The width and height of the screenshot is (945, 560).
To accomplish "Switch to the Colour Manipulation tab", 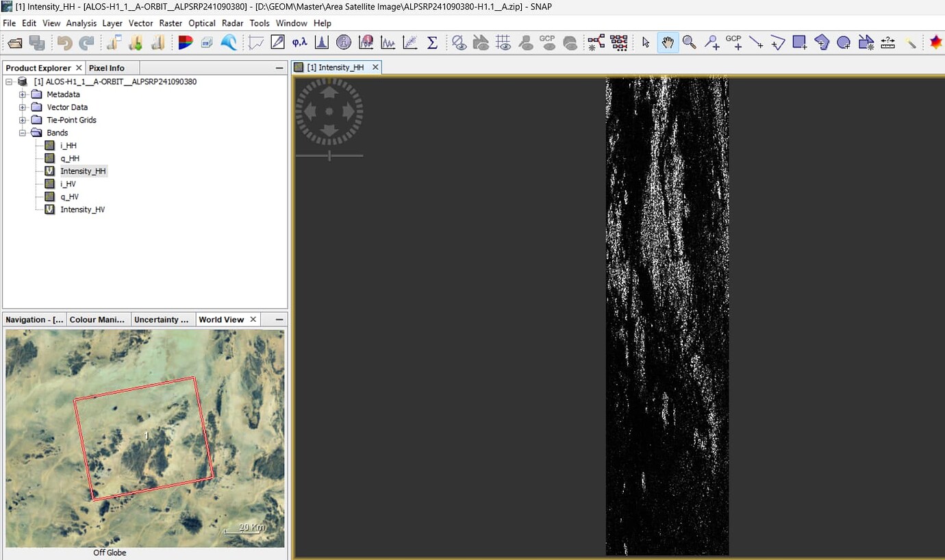I will (x=97, y=319).
